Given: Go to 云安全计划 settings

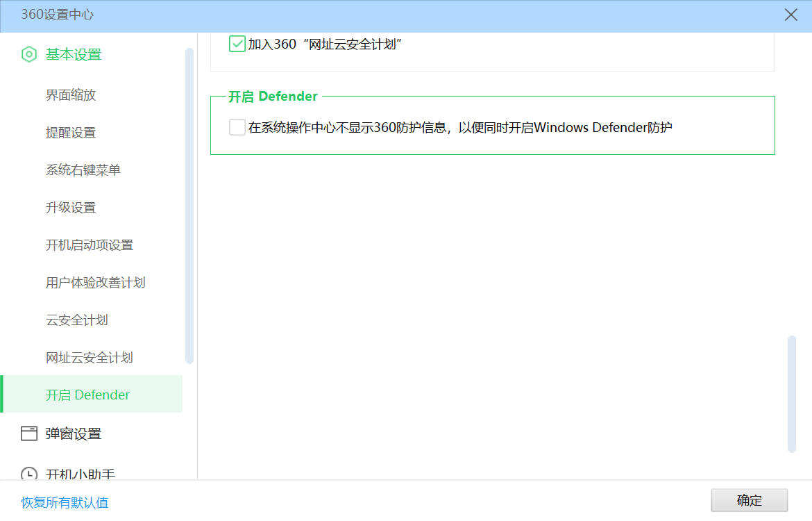Looking at the screenshot, I should pyautogui.click(x=77, y=320).
